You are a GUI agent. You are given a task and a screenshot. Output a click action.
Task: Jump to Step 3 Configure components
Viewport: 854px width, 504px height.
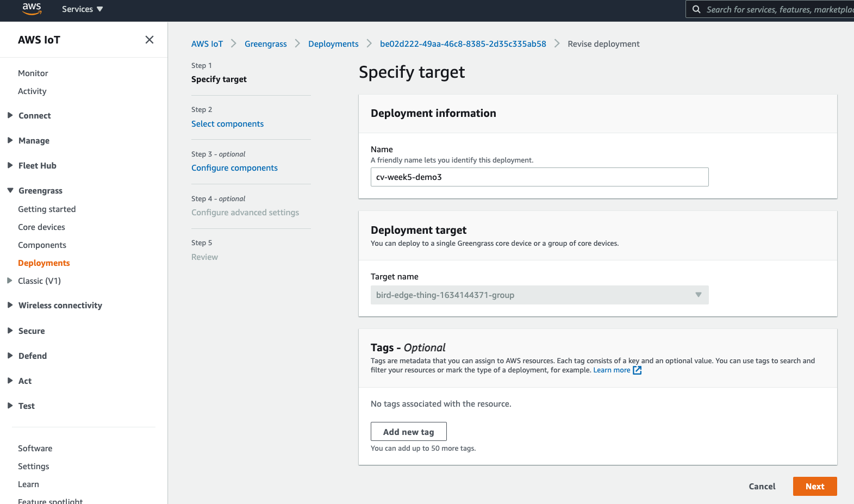click(x=234, y=168)
